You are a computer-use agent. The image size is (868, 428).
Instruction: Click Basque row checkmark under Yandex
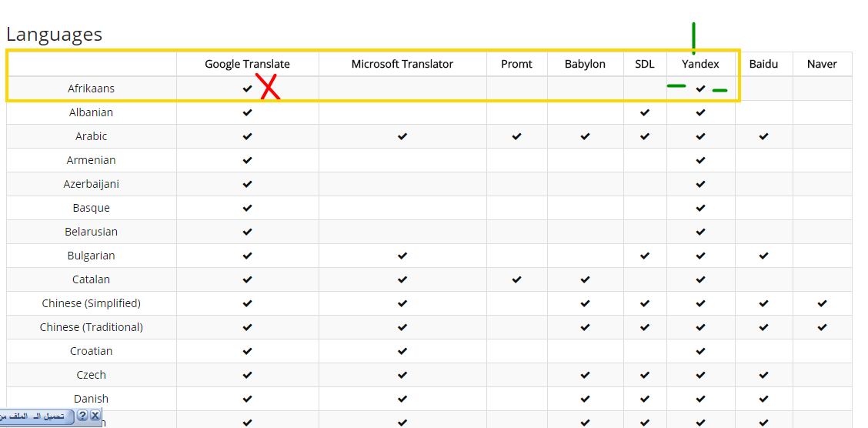coord(701,208)
